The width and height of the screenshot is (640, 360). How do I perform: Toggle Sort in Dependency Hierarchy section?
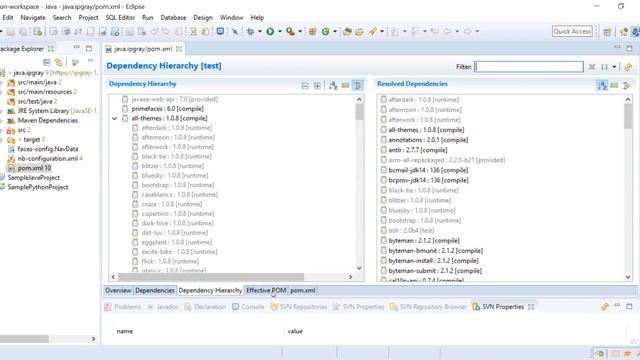333,86
